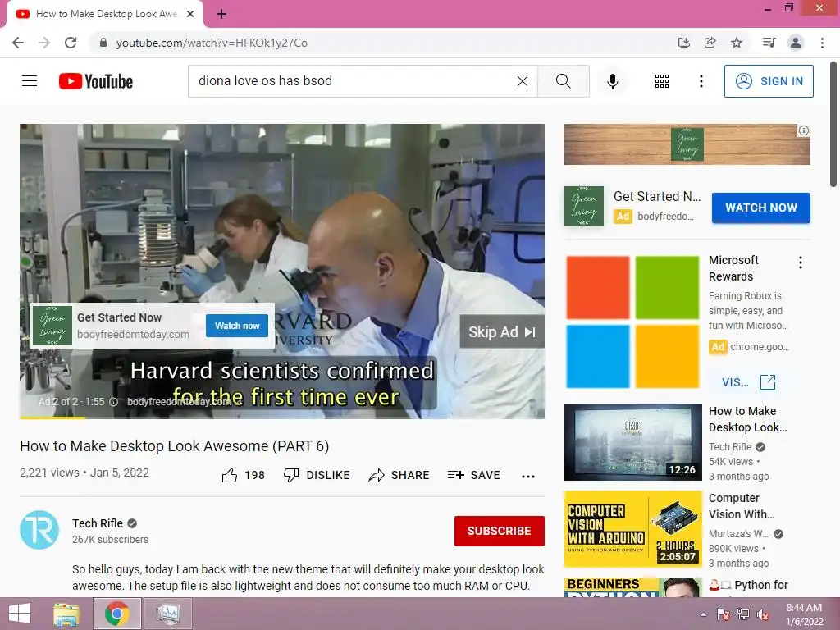Click the DISLIKE button
The height and width of the screenshot is (630, 840).
[x=317, y=475]
